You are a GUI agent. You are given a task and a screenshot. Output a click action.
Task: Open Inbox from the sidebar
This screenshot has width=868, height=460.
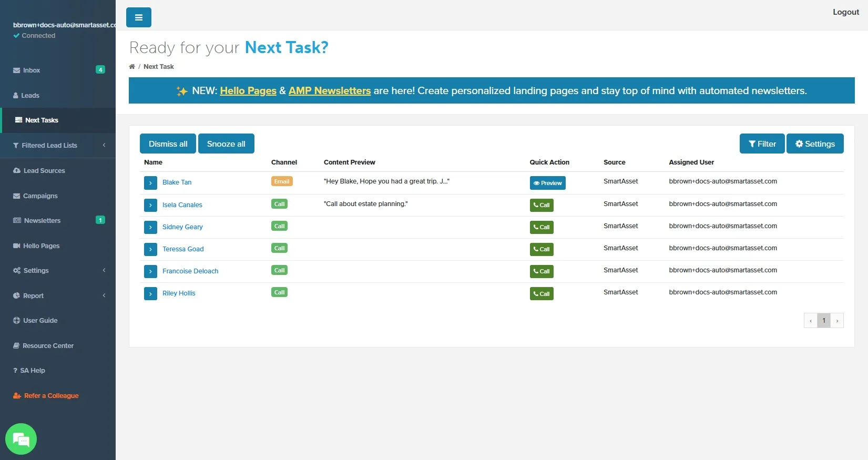coord(58,70)
